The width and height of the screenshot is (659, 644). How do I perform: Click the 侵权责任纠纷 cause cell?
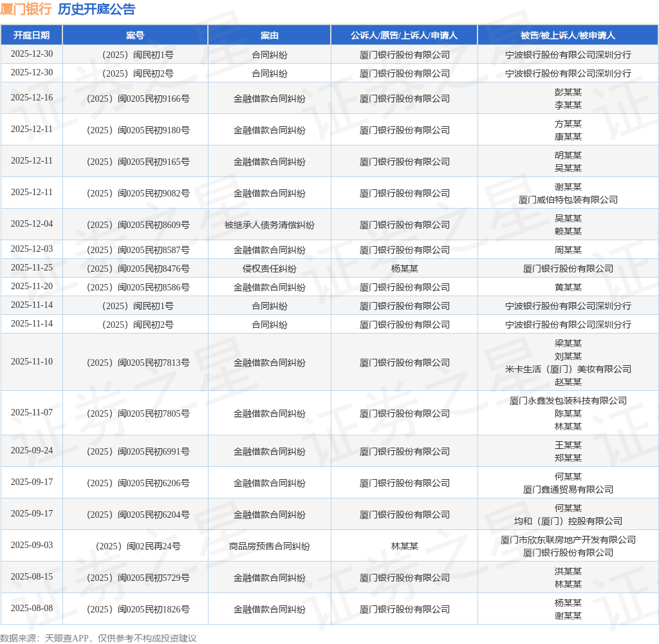270,269
